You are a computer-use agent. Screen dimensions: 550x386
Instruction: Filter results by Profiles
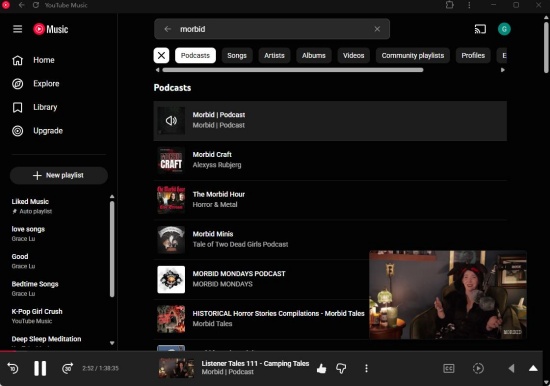[473, 55]
